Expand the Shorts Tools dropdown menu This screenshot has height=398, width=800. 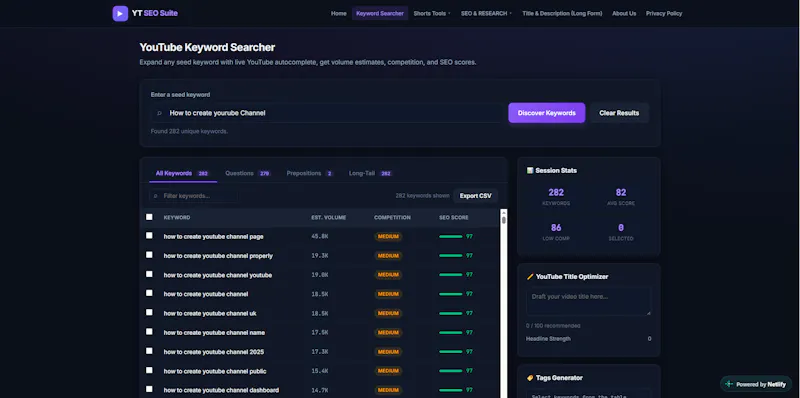[432, 14]
